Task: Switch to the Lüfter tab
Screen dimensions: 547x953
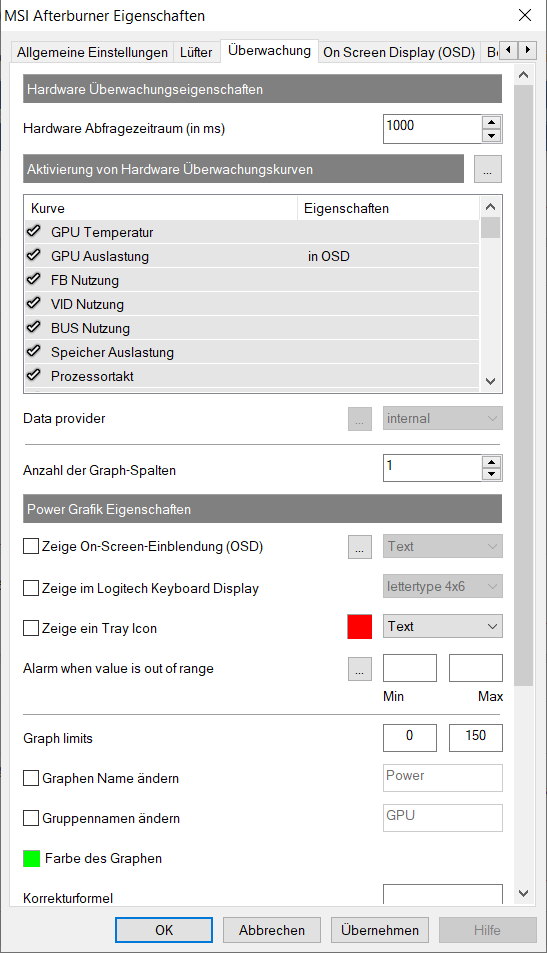Action: click(196, 52)
